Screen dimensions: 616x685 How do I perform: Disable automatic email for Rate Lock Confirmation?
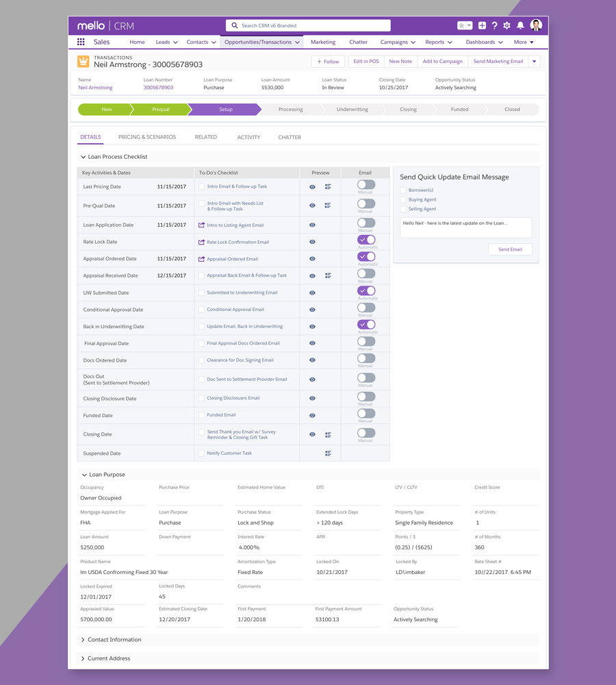pos(366,239)
